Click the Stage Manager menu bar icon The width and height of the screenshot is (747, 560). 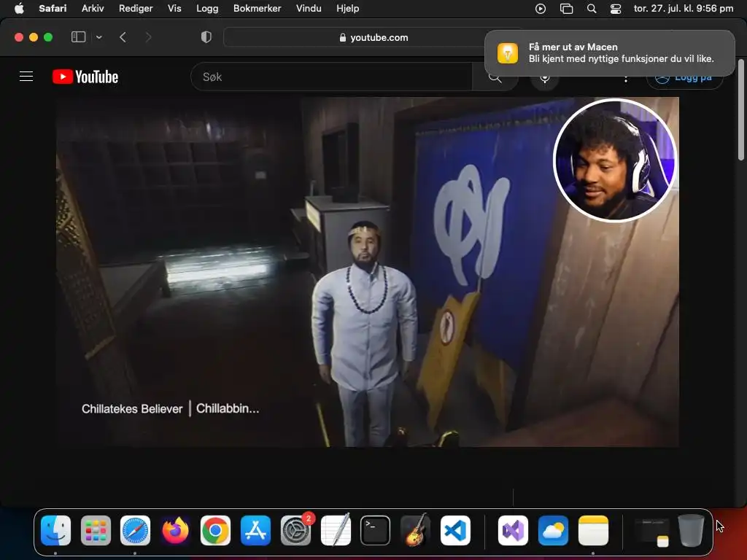pos(566,8)
